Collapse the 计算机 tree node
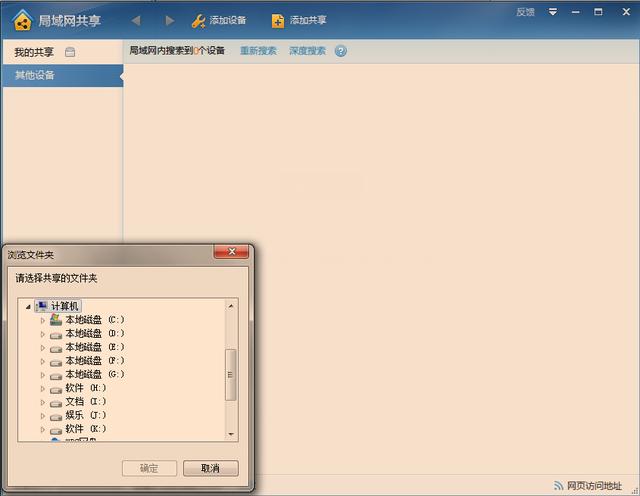The width and height of the screenshot is (640, 496). [29, 306]
